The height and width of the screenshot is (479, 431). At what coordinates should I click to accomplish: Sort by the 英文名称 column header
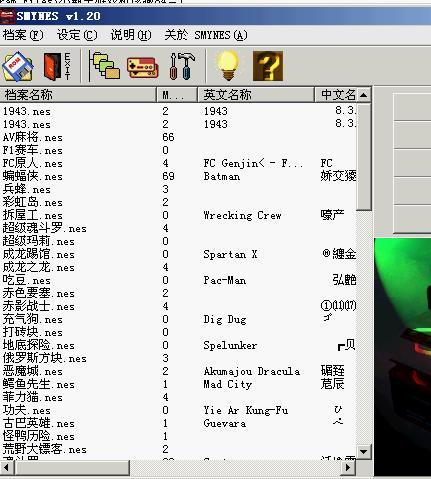pos(256,95)
